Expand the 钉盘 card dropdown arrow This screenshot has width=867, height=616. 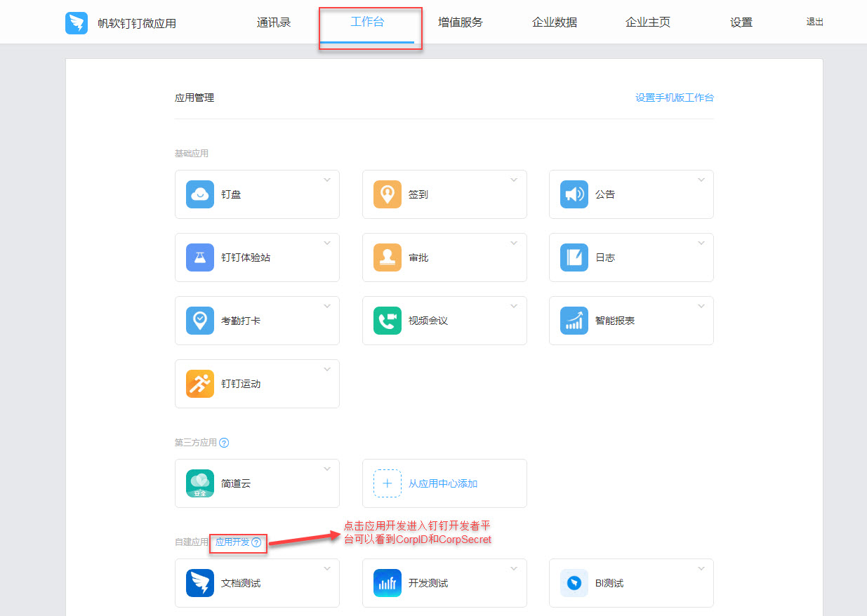pyautogui.click(x=327, y=180)
